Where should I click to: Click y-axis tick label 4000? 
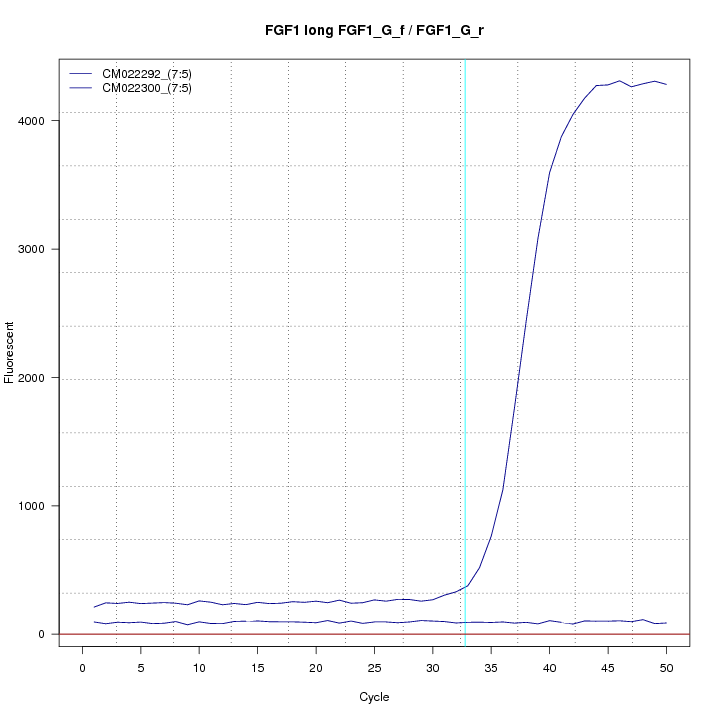tap(32, 121)
